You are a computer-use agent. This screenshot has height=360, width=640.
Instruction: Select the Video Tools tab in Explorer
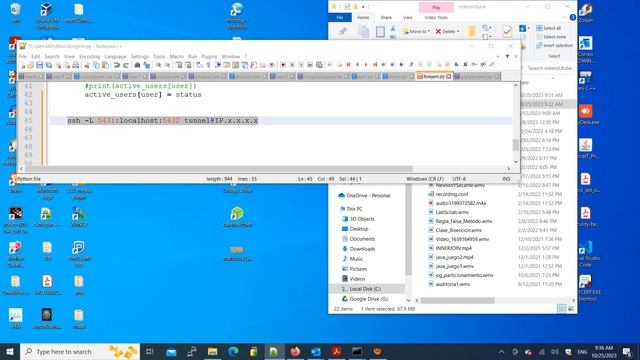coord(436,18)
